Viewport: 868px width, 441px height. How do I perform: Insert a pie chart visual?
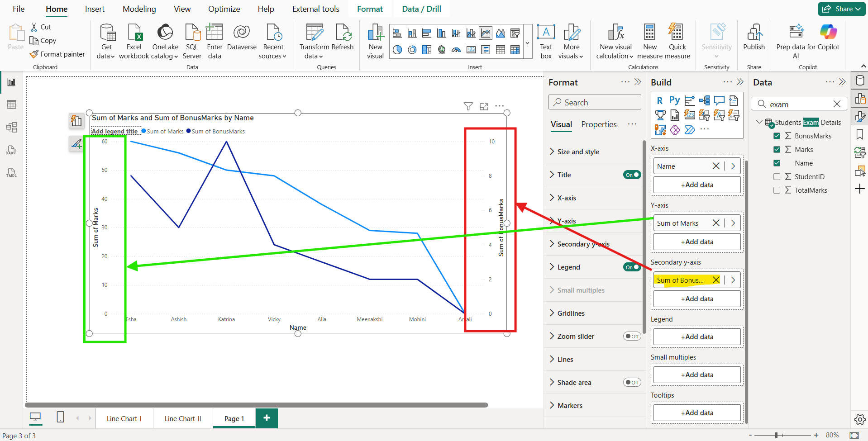pyautogui.click(x=397, y=50)
